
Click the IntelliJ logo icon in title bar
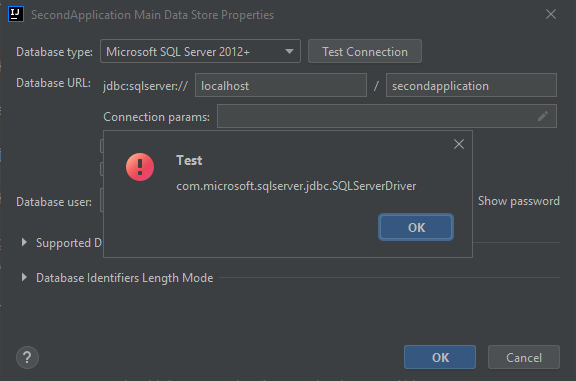(x=16, y=14)
